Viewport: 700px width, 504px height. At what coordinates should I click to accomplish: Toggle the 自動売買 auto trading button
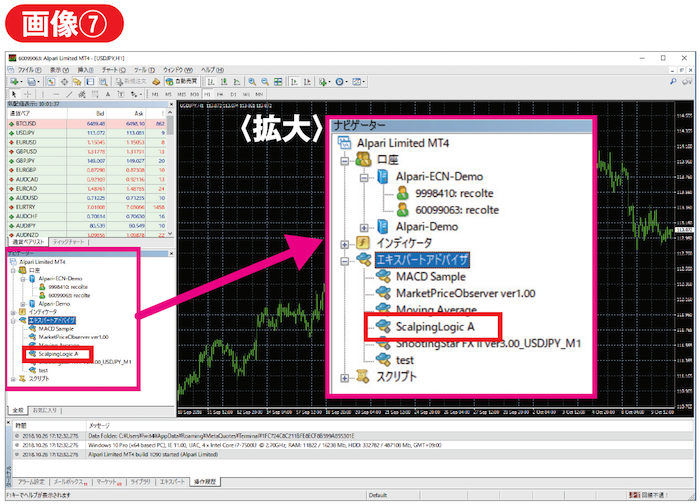click(x=181, y=82)
